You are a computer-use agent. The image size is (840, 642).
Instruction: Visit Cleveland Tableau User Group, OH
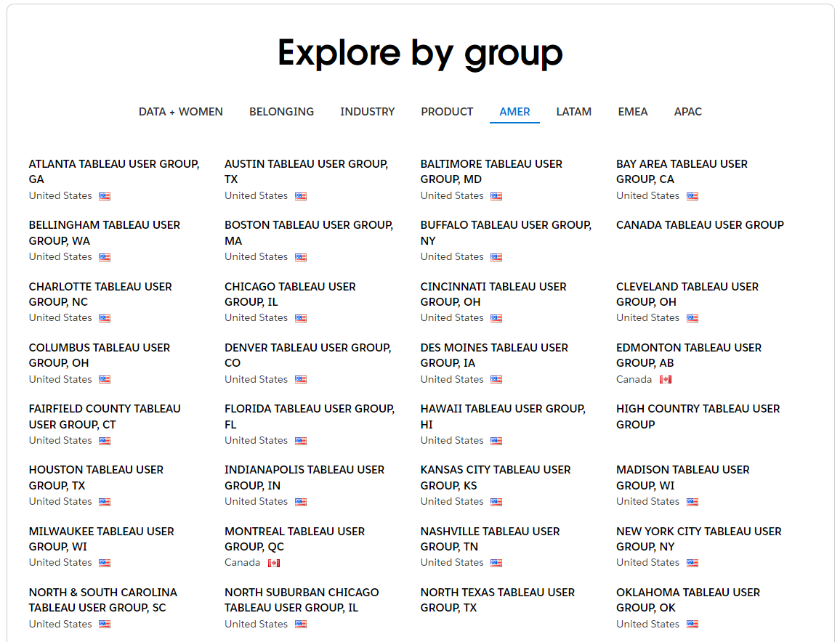[x=687, y=294]
